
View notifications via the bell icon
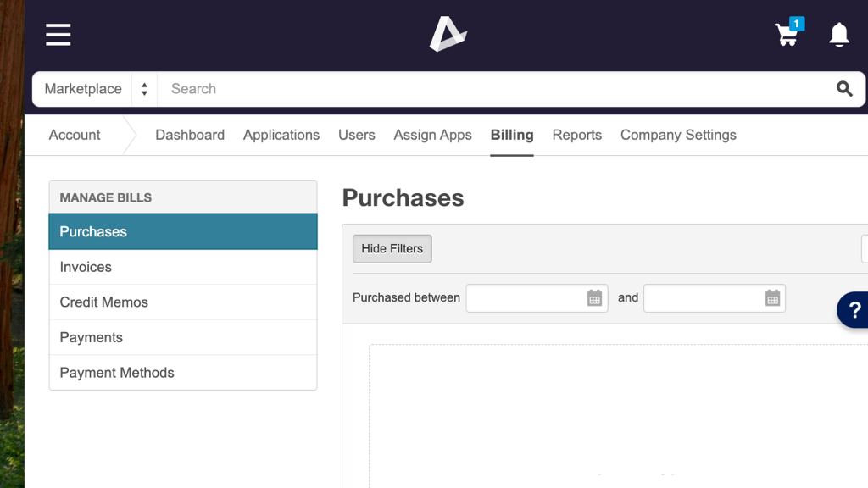click(x=839, y=35)
